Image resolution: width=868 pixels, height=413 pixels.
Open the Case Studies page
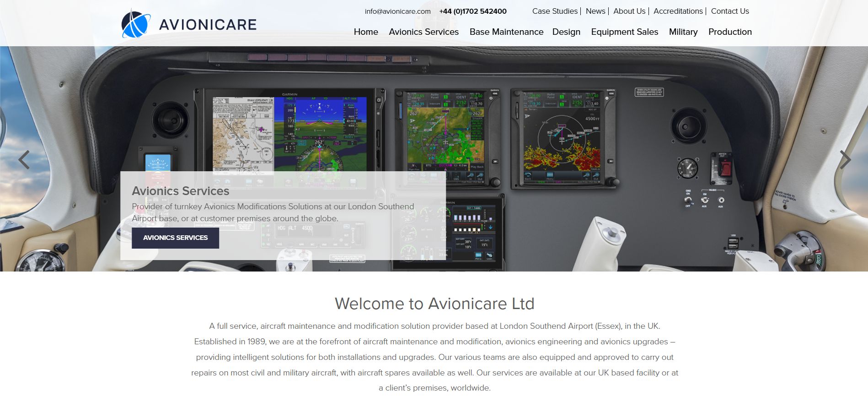(554, 11)
